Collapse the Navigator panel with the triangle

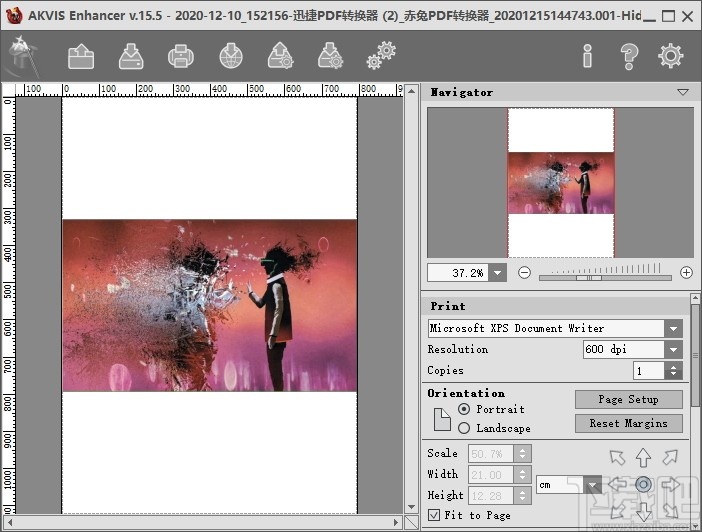click(683, 92)
